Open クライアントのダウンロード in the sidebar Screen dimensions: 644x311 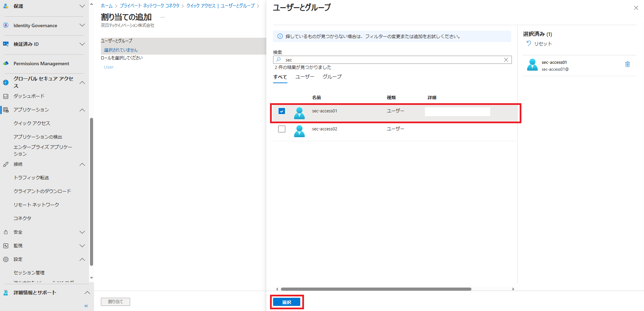pyautogui.click(x=42, y=191)
